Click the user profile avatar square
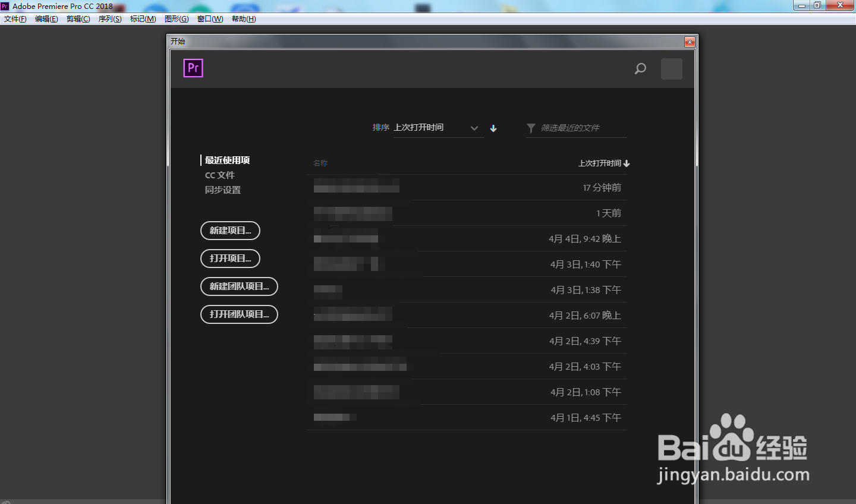 672,69
